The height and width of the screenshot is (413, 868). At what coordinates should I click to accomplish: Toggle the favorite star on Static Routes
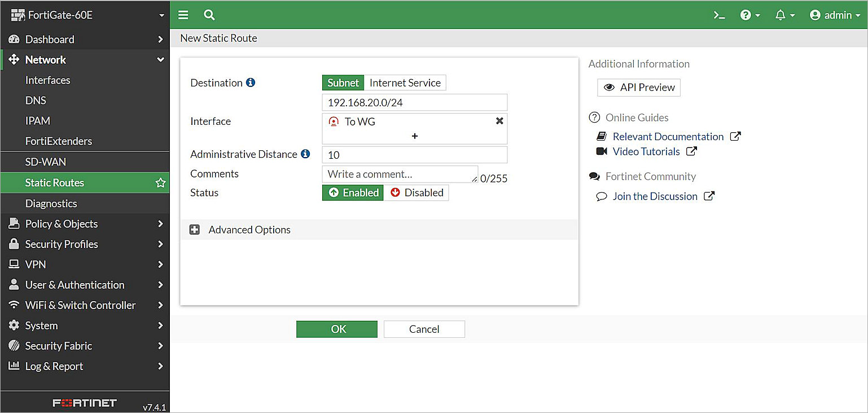pos(160,182)
